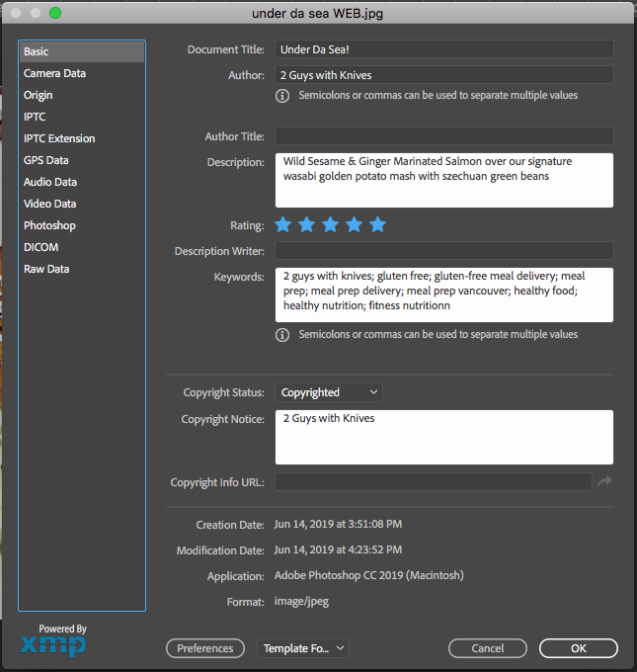Open the Template Folder dropdown
This screenshot has height=672, width=637.
pos(303,648)
